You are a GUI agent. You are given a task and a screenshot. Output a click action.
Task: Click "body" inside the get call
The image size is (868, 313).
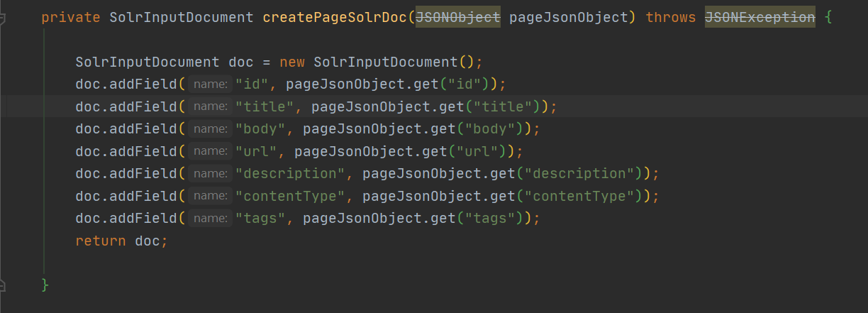[491, 129]
